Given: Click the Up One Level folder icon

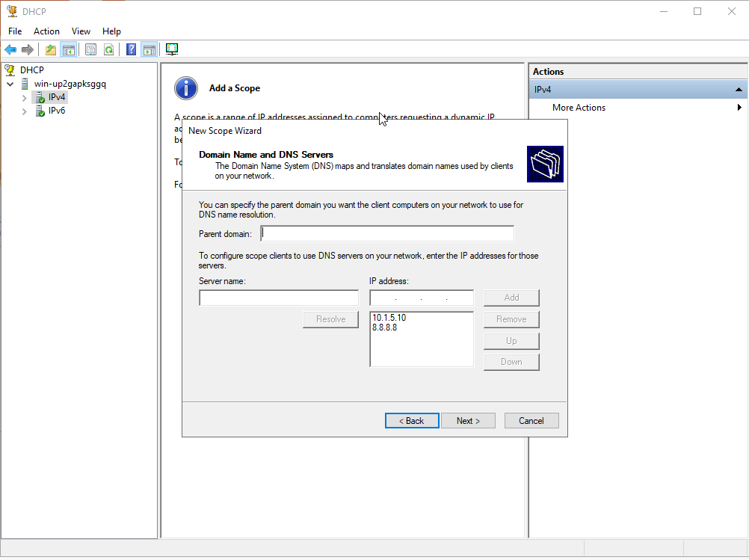Looking at the screenshot, I should (x=51, y=50).
